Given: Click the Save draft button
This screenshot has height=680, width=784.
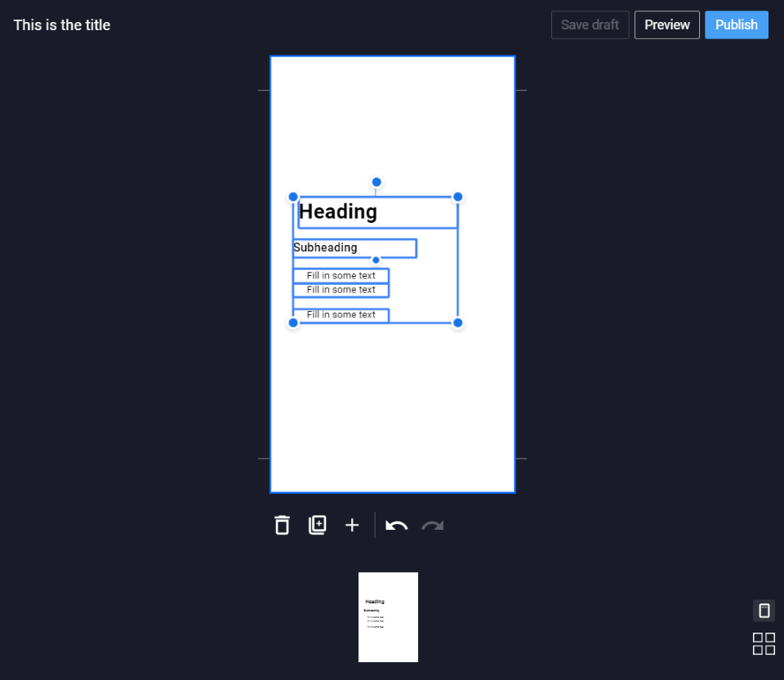Looking at the screenshot, I should point(590,24).
